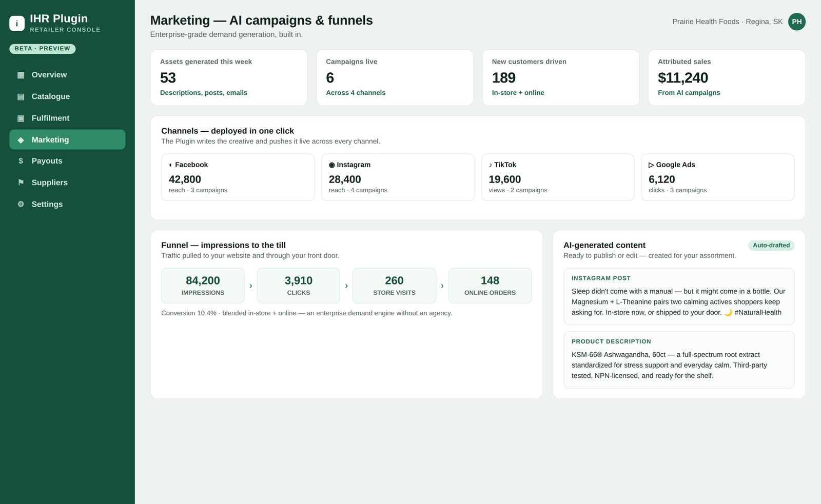Viewport: 821px width, 504px height.
Task: Click the #NaturalHealth hashtag text
Action: pos(758,312)
